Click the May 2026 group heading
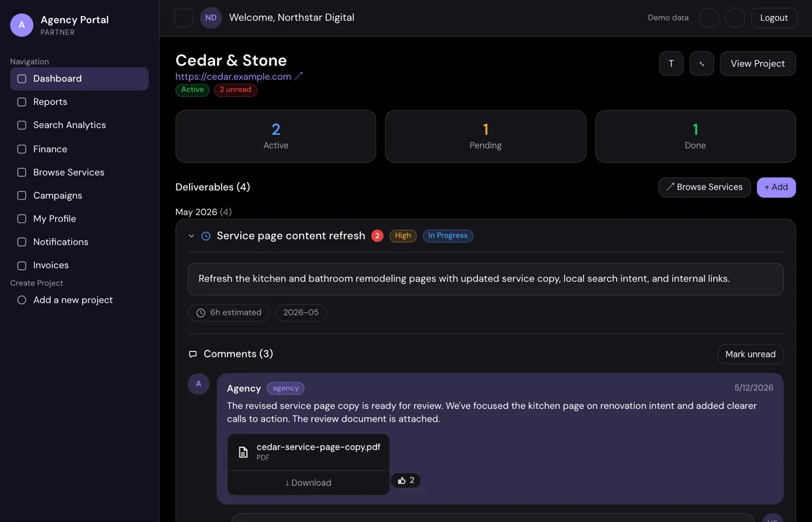Image resolution: width=812 pixels, height=522 pixels. pyautogui.click(x=204, y=212)
